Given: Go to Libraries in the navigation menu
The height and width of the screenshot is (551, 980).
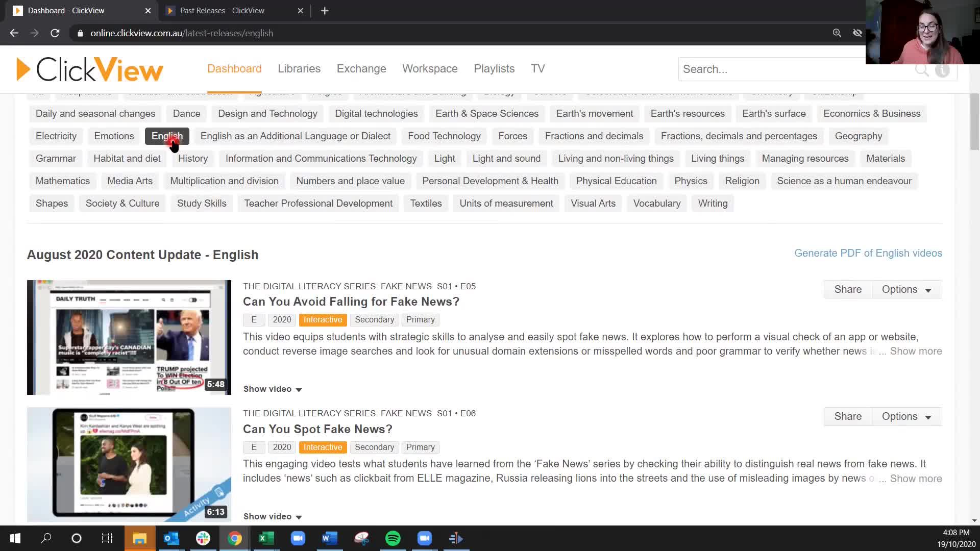Looking at the screenshot, I should (x=299, y=68).
